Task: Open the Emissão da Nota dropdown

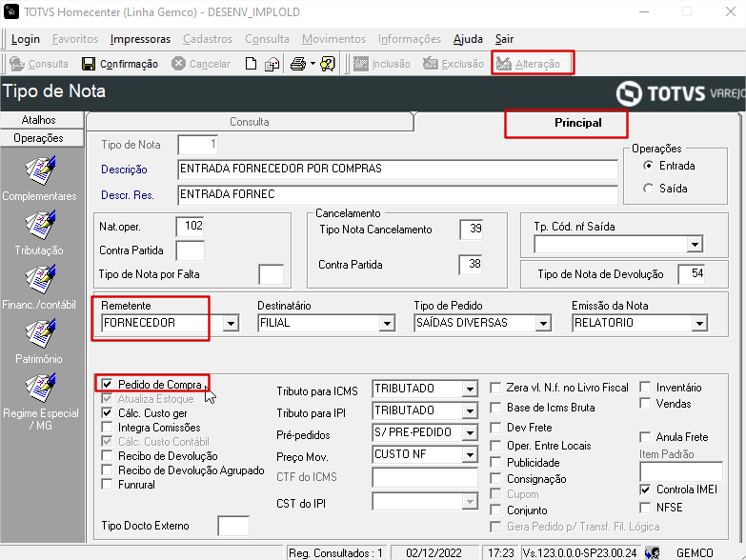Action: coord(699,323)
